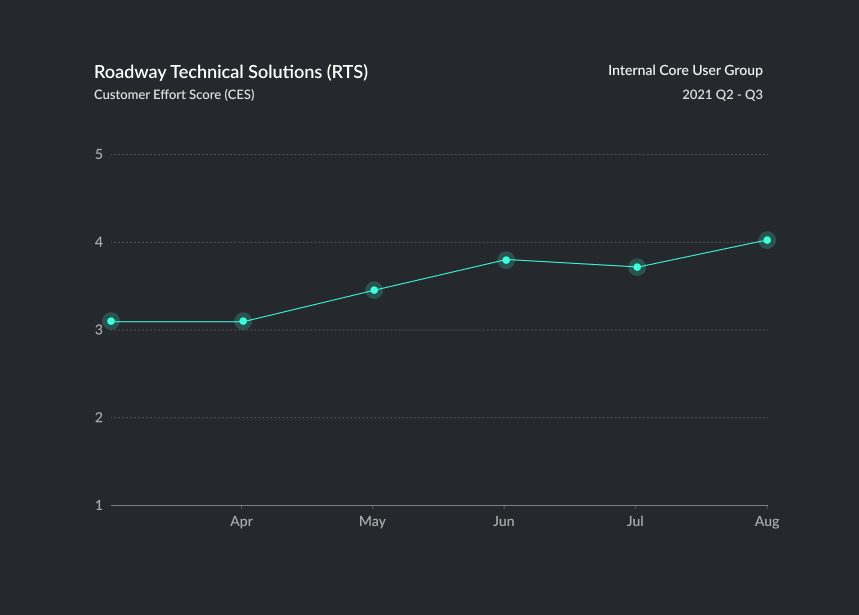Click the Jun x-axis label
The height and width of the screenshot is (615, 859).
pyautogui.click(x=504, y=522)
